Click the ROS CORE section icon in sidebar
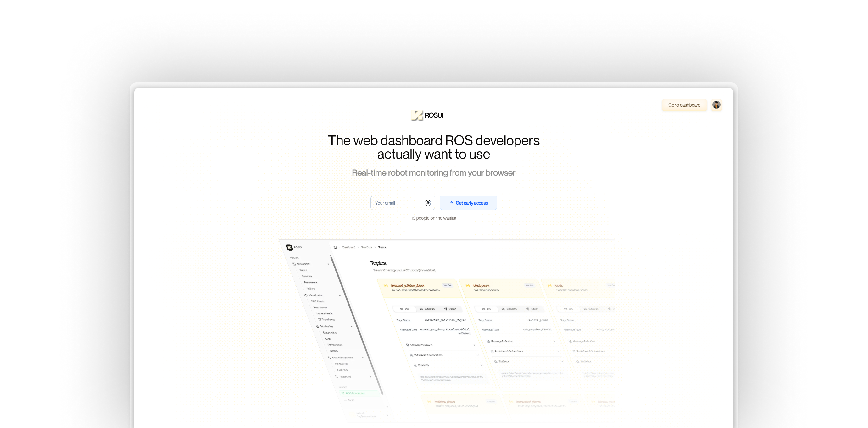The image size is (868, 428). (x=294, y=264)
